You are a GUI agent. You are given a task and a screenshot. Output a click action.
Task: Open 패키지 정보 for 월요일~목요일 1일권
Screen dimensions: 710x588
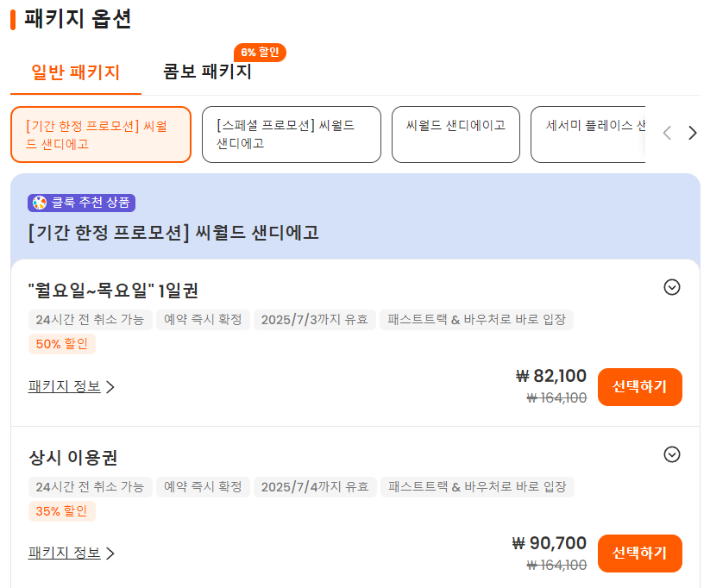[71, 386]
